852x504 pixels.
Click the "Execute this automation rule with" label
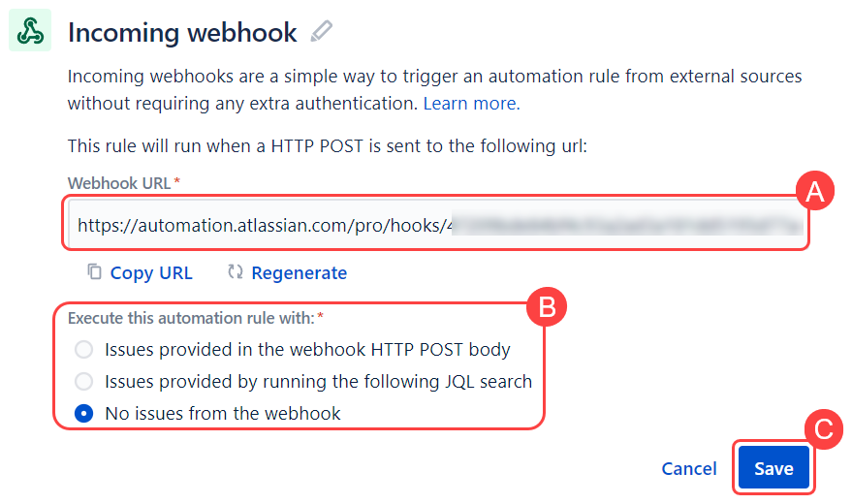point(190,317)
